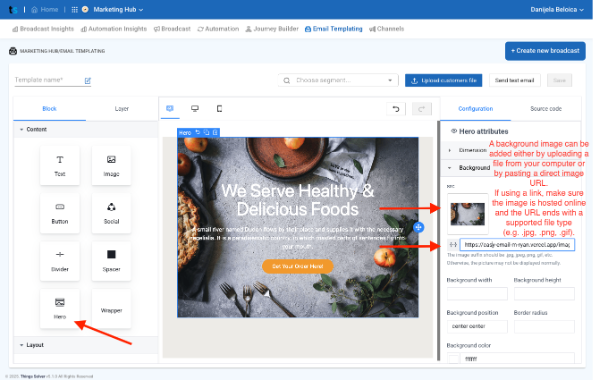Click the Save button
This screenshot has height=380, width=593.
point(559,80)
